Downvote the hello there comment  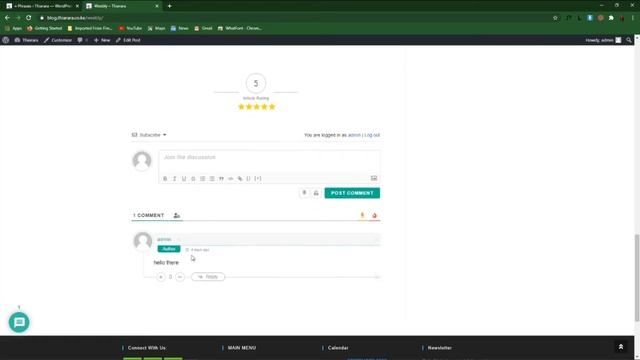(180, 277)
